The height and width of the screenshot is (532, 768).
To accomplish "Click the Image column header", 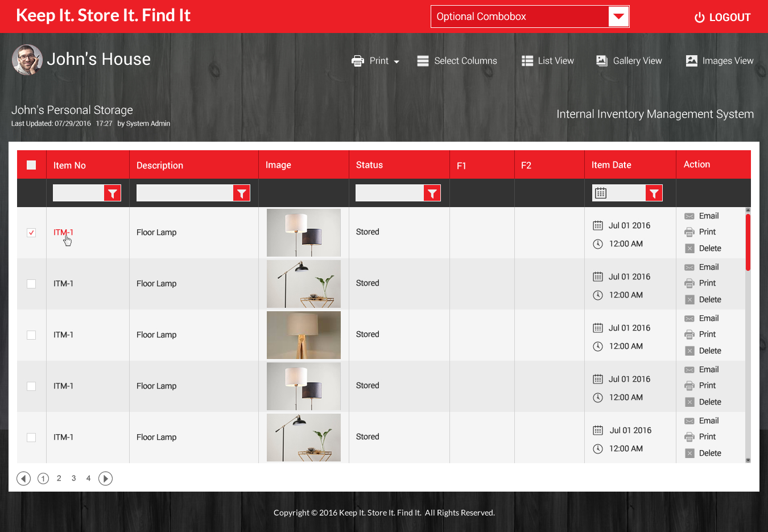I will click(278, 165).
